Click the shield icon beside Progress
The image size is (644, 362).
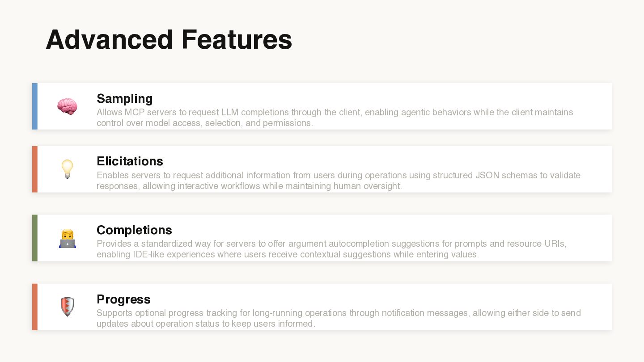67,307
